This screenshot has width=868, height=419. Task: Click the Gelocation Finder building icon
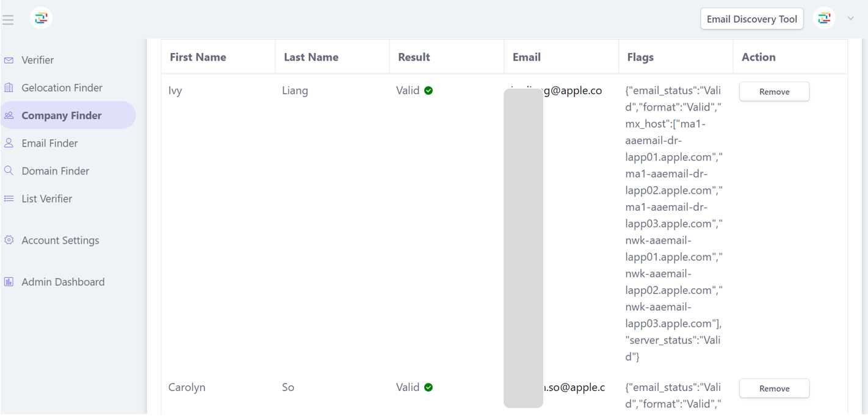[9, 87]
